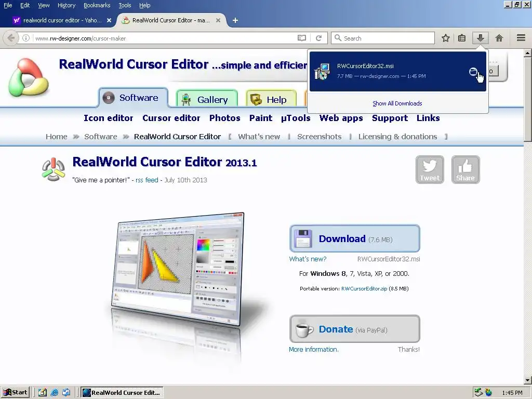Click the Share thumbs-up button

pos(465,170)
